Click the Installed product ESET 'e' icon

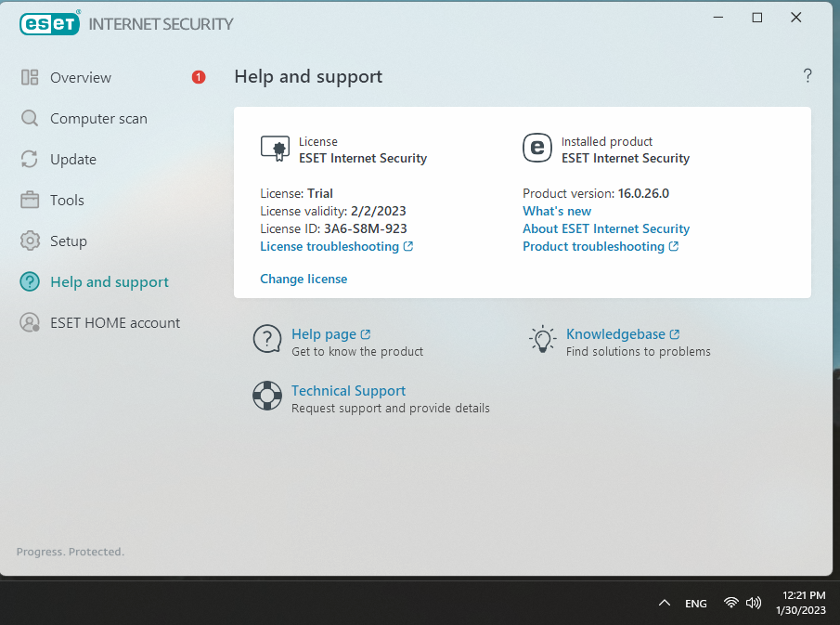pos(536,148)
